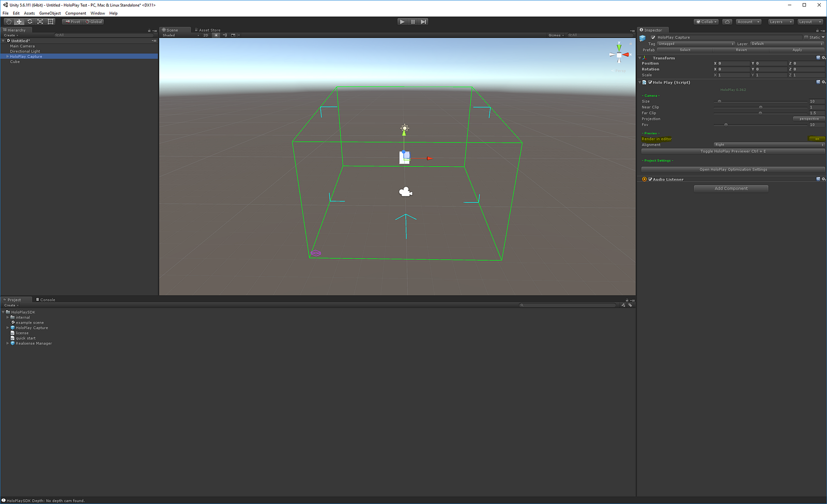
Task: Click the Add Component button
Action: pyautogui.click(x=731, y=188)
